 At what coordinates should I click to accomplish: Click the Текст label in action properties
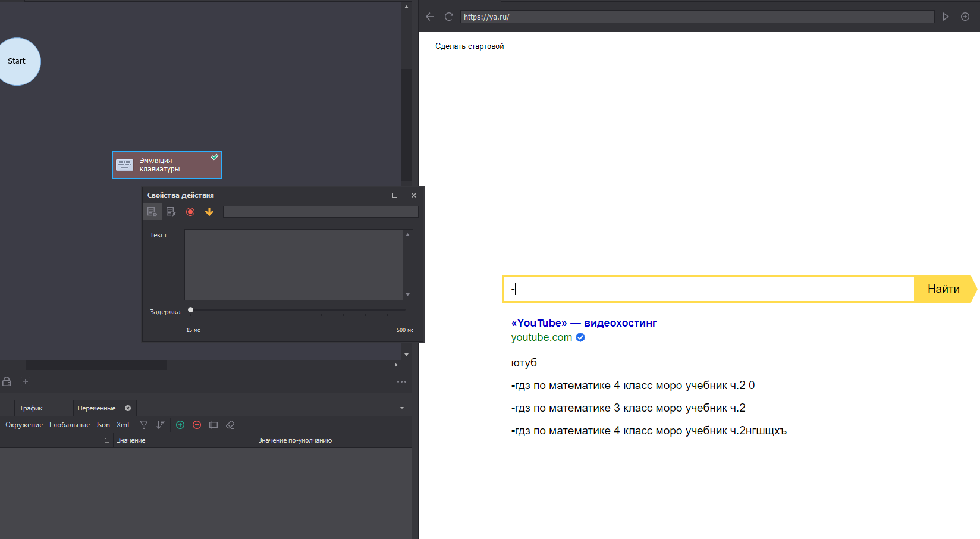pyautogui.click(x=158, y=235)
